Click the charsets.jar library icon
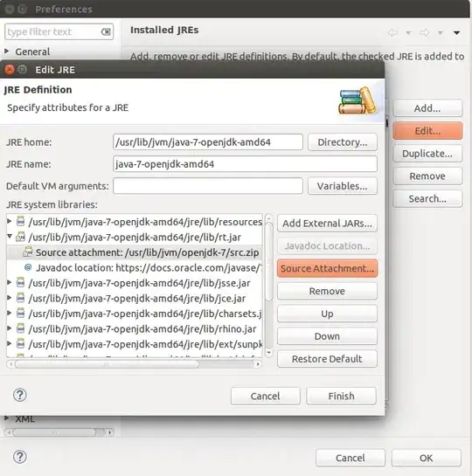Viewport: 472px width, 476px height. (x=20, y=313)
